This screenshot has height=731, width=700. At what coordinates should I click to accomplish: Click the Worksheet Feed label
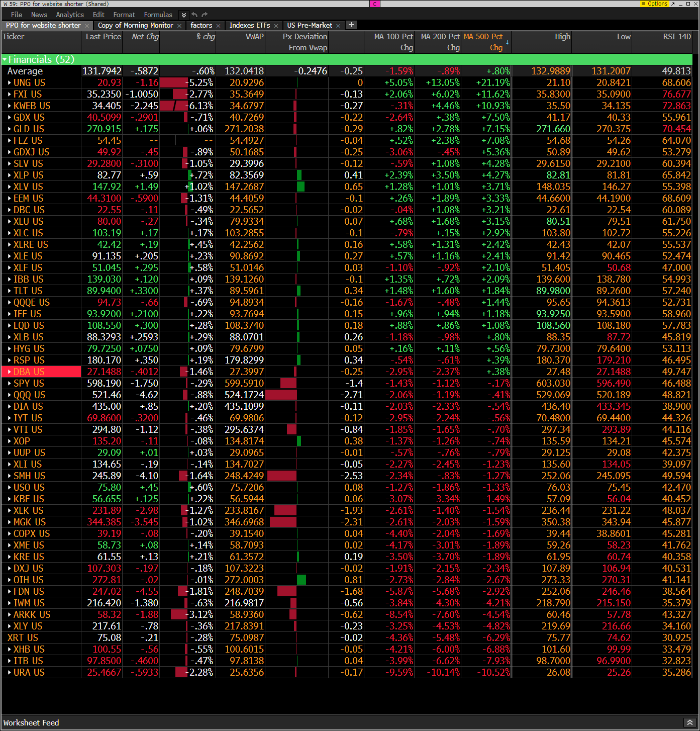coord(31,722)
